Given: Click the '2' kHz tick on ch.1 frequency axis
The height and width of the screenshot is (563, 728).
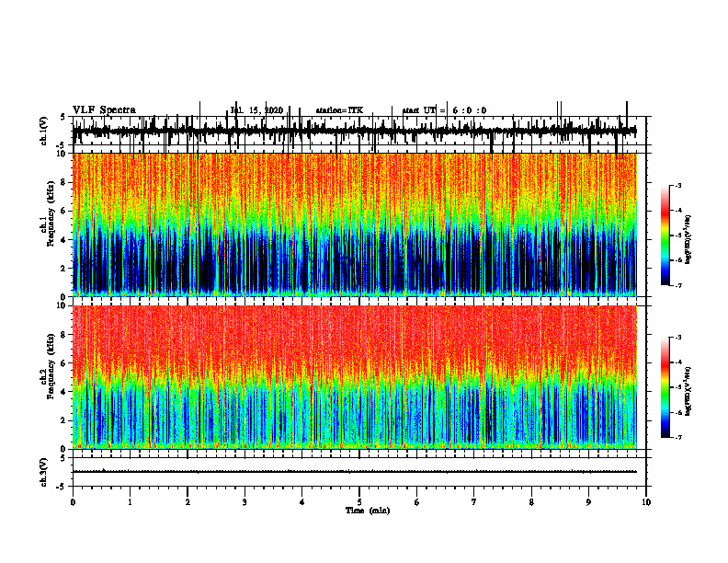Looking at the screenshot, I should click(64, 269).
